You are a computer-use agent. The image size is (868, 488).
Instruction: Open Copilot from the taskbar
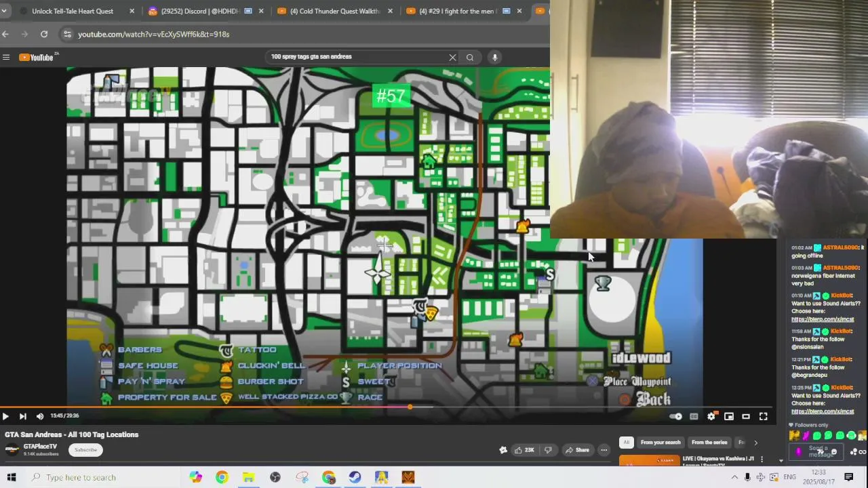[195, 477]
